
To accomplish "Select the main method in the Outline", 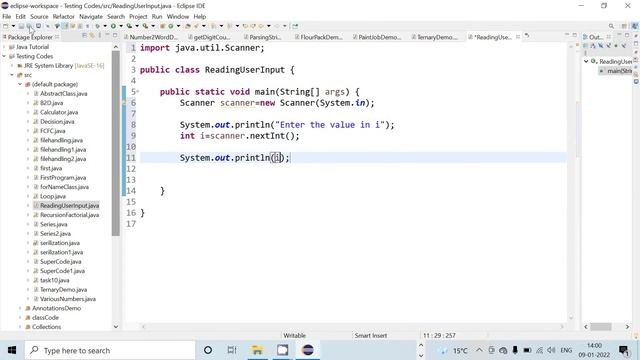I will [x=616, y=71].
